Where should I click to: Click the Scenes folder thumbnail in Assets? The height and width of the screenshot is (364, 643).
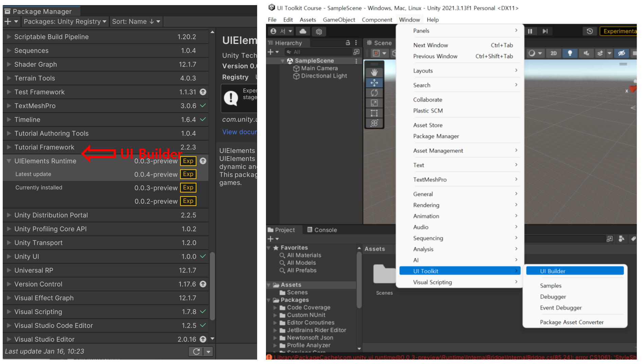pyautogui.click(x=384, y=274)
